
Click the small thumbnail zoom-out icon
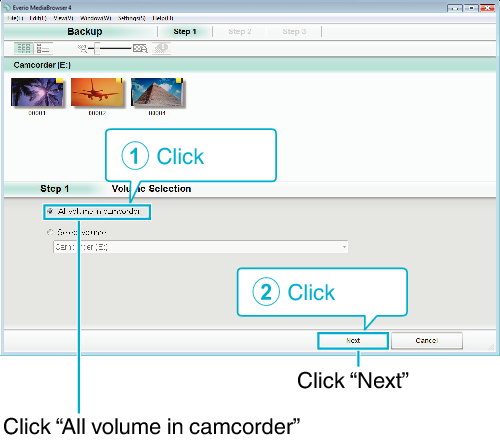coord(82,49)
